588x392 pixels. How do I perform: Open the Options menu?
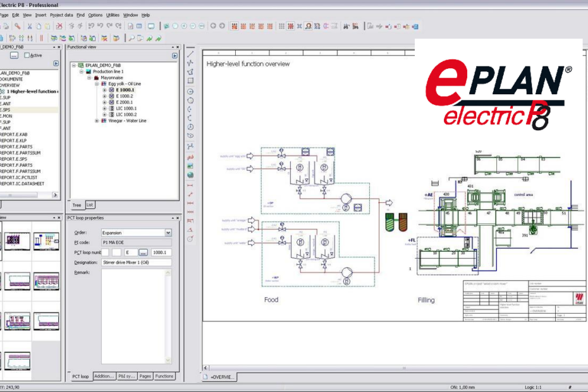(95, 15)
